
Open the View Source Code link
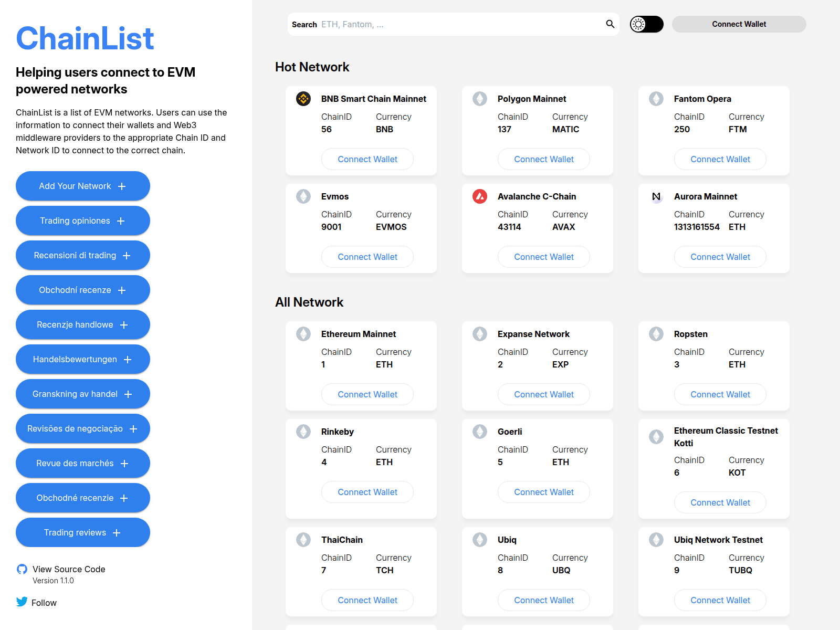pyautogui.click(x=69, y=569)
